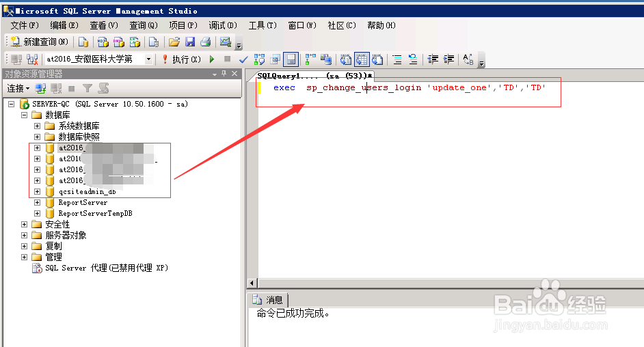
Task: Expand the ReportServer database
Action: tap(38, 203)
